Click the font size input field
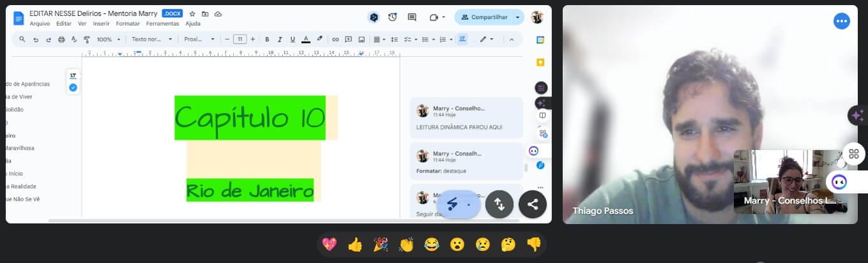The height and width of the screenshot is (263, 868). tap(240, 40)
